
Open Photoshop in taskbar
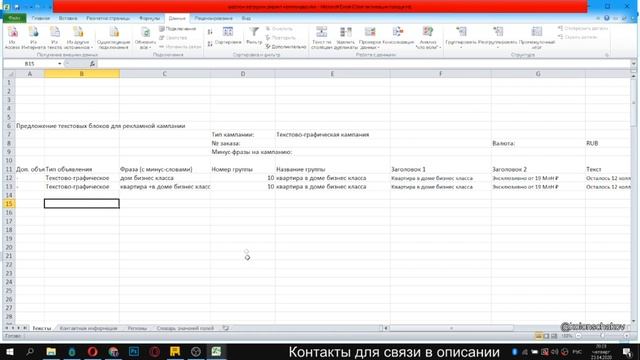134,351
